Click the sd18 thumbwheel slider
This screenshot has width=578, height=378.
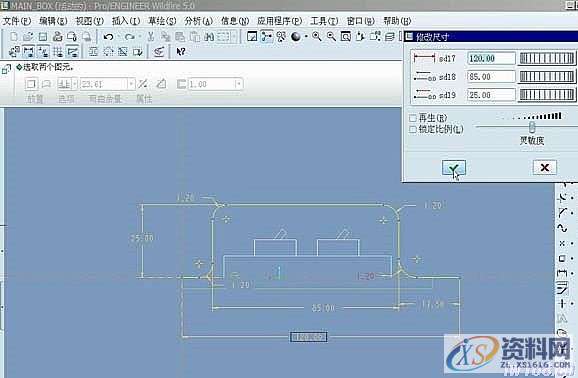click(x=547, y=76)
